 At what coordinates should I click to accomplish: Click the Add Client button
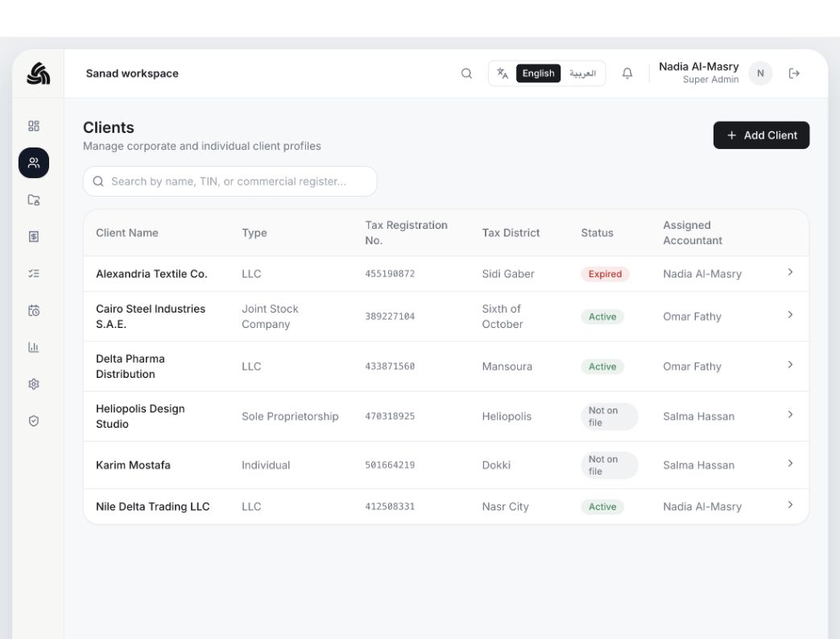pyautogui.click(x=761, y=135)
